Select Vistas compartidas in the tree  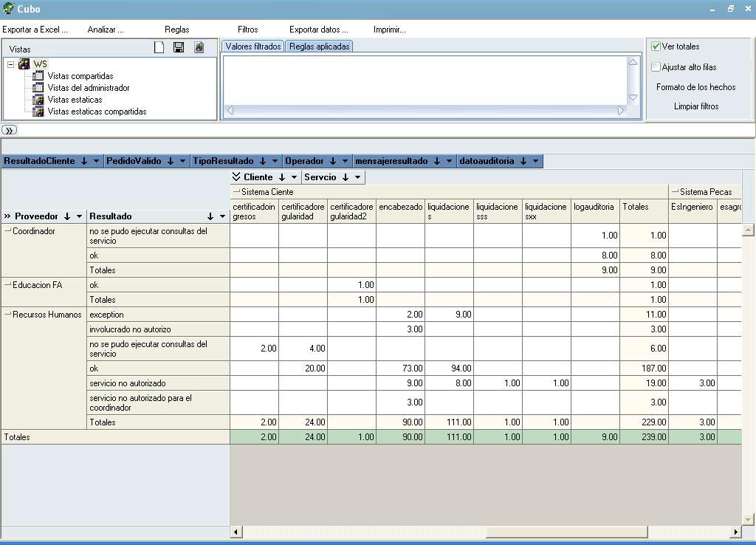tap(80, 76)
